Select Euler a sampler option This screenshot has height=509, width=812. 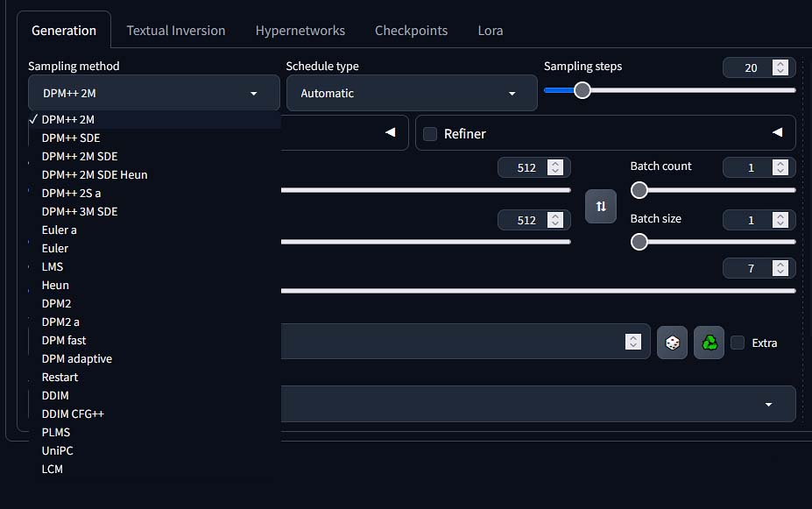point(155,230)
